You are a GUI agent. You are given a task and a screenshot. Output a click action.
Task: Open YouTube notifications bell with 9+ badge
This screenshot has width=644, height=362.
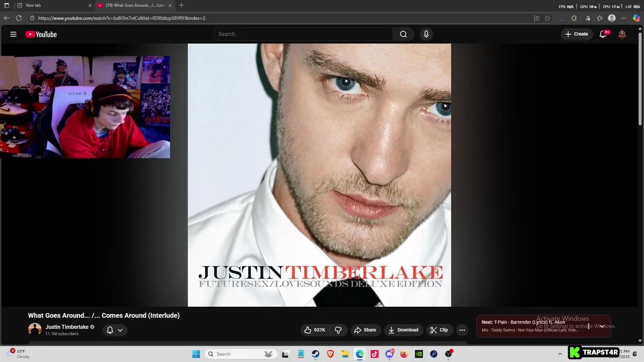[x=603, y=34]
